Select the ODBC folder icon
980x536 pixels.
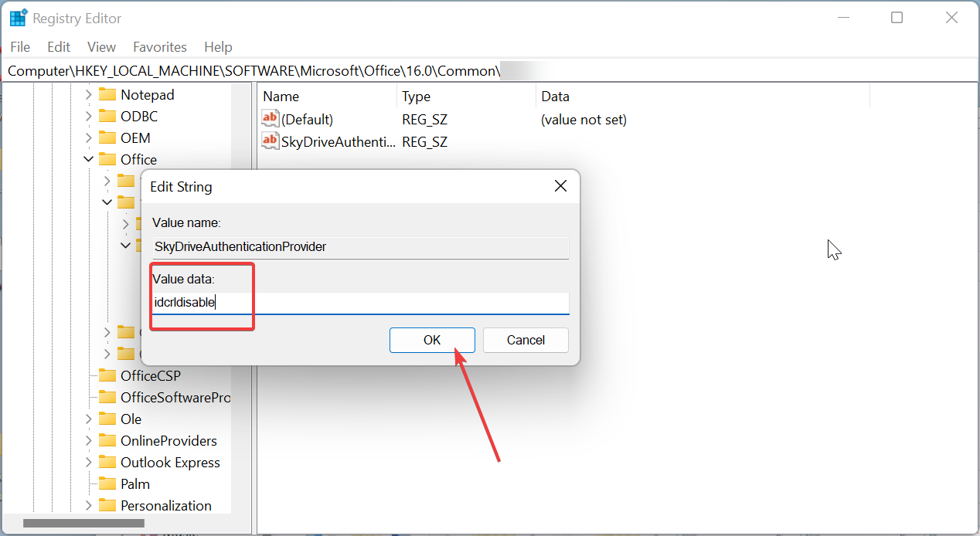[x=107, y=117]
